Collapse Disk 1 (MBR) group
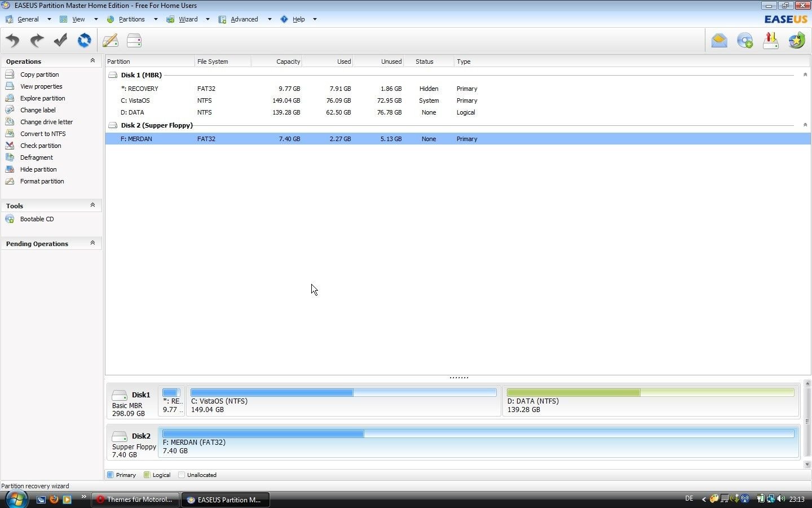 click(x=805, y=75)
